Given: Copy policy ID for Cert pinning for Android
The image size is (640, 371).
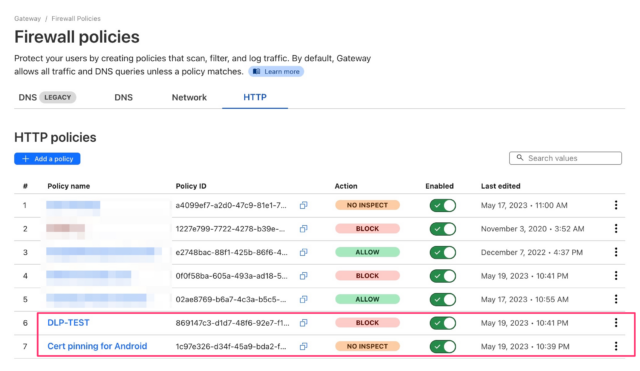Looking at the screenshot, I should (x=303, y=347).
